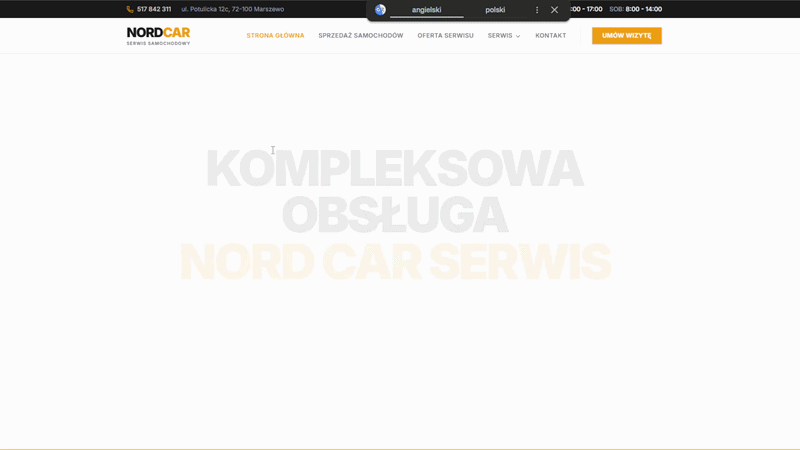This screenshot has width=800, height=450.
Task: Click the orange phone icon
Action: (x=130, y=9)
